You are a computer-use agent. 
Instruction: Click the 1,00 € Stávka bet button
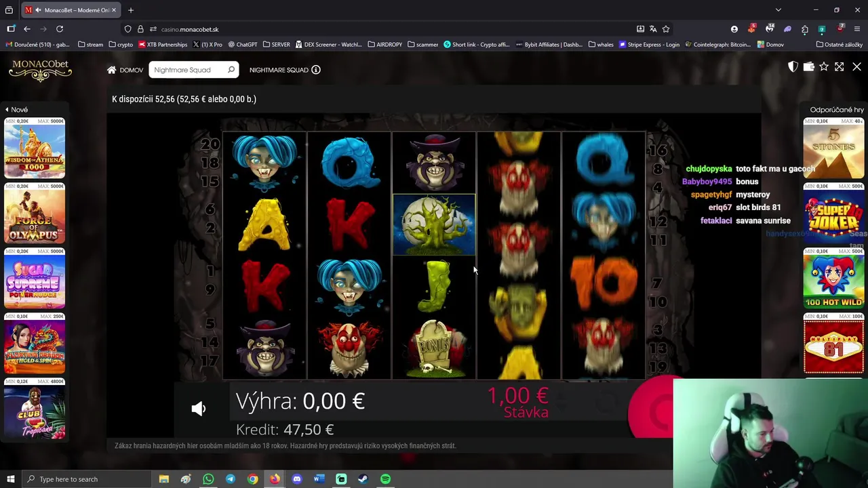click(519, 402)
